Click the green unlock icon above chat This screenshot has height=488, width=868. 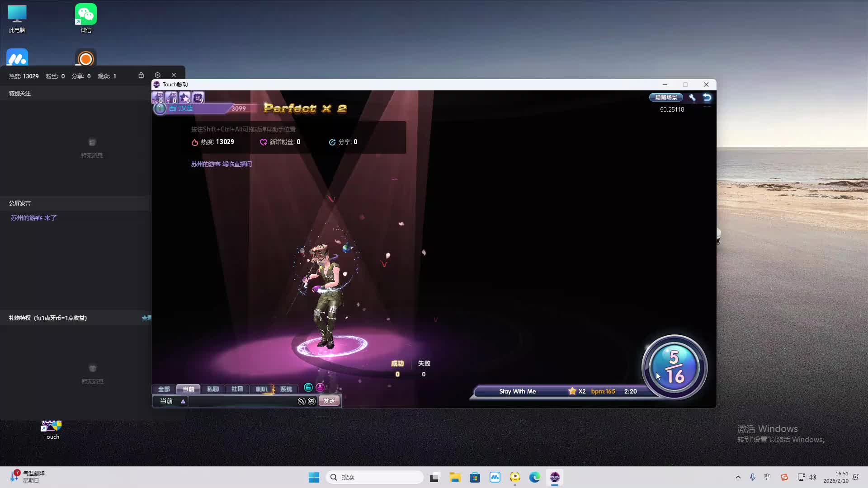click(308, 387)
